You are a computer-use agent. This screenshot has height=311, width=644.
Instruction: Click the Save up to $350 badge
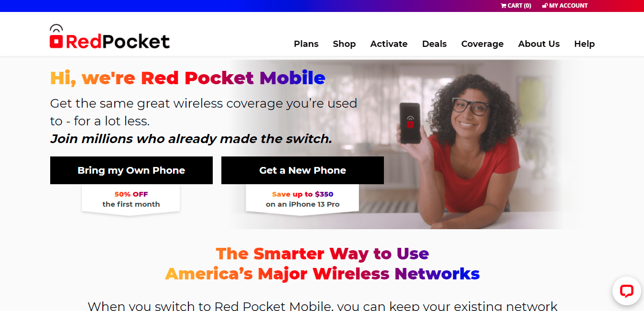point(303,200)
